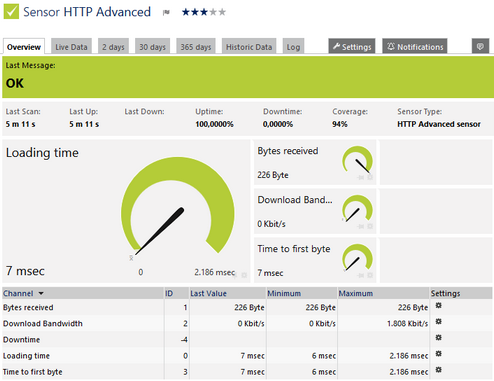Click the Sensor HTTP Advanced title
Image resolution: width=494 pixels, height=381 pixels.
click(x=87, y=12)
